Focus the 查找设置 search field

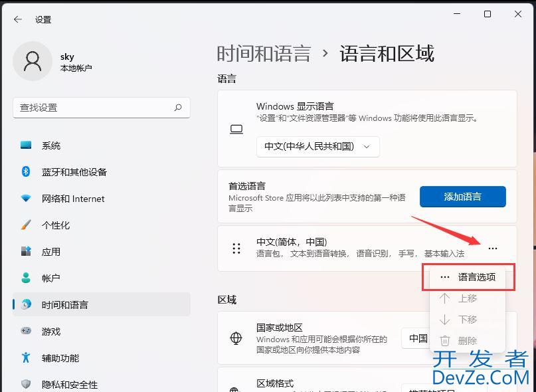coord(101,108)
